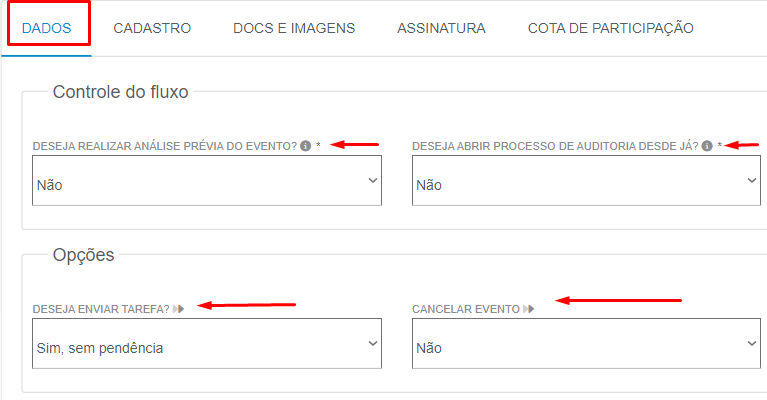This screenshot has width=767, height=400.
Task: Click the 'Deseja enviar tarefa?' label text
Action: point(101,309)
